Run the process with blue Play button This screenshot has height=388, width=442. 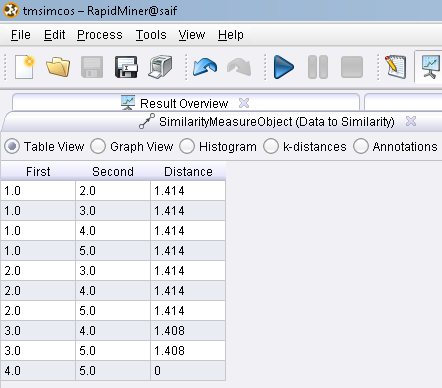tap(283, 67)
